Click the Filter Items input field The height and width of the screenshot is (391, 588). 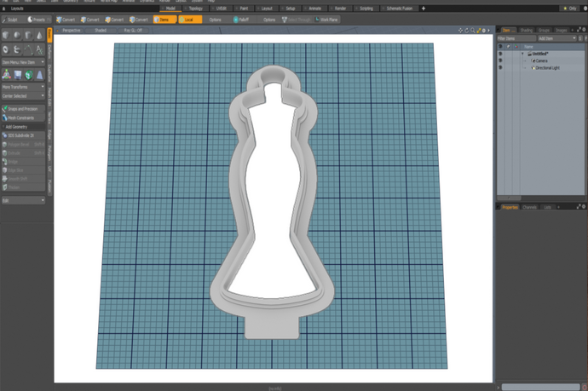click(516, 38)
